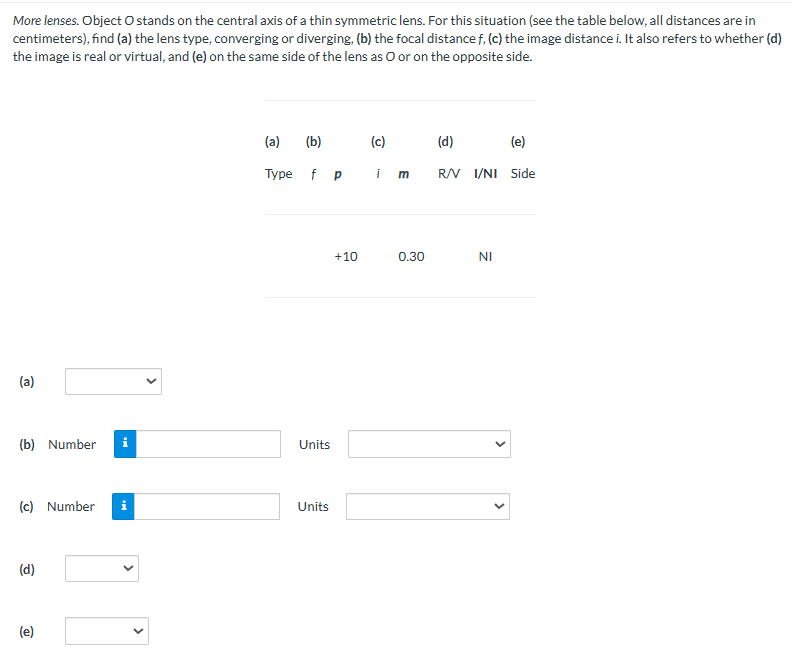
Task: Click the 'More lenses.' italic heading text
Action: (45, 21)
